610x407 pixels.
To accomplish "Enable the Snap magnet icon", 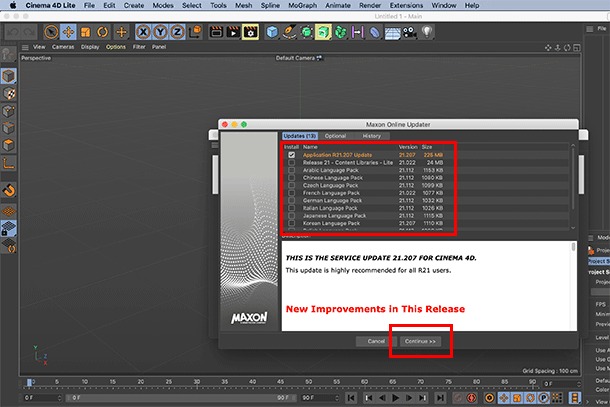I will click(9, 190).
